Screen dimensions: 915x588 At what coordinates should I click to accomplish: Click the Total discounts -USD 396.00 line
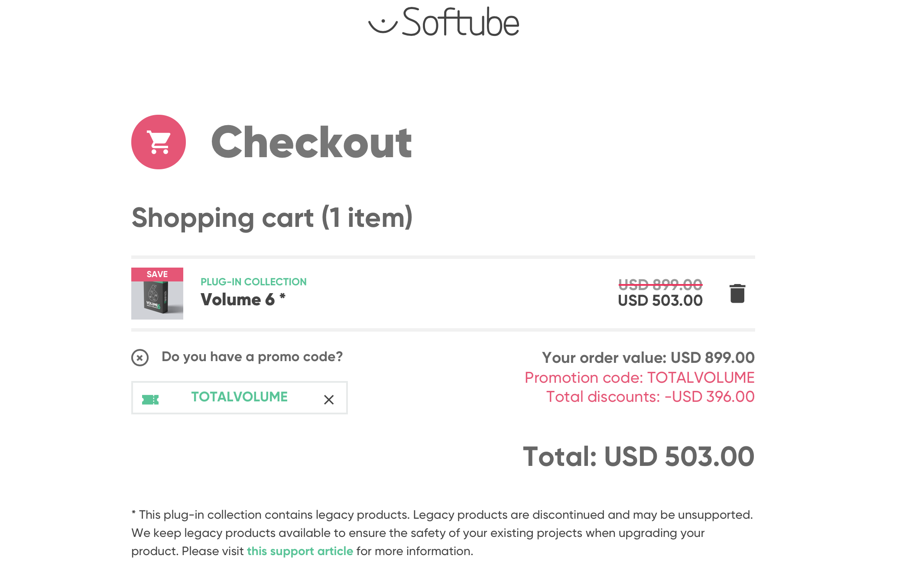coord(650,397)
